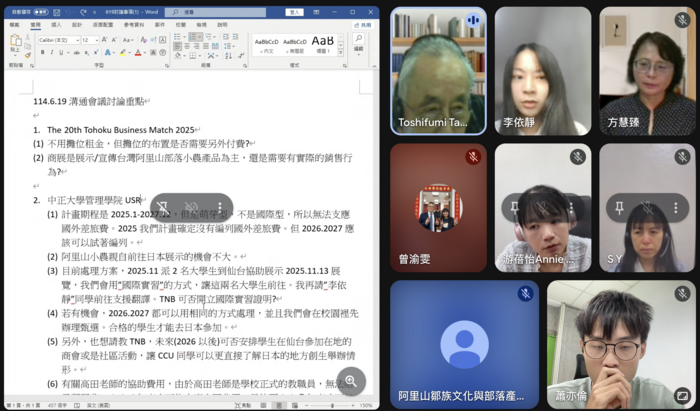700x411 pixels.
Task: Toggle italic formatting
Action: click(52, 53)
